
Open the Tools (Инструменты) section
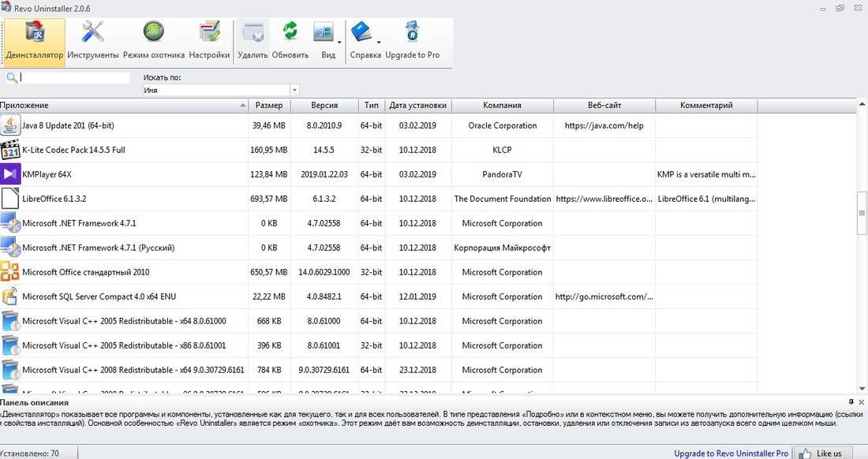click(x=93, y=41)
